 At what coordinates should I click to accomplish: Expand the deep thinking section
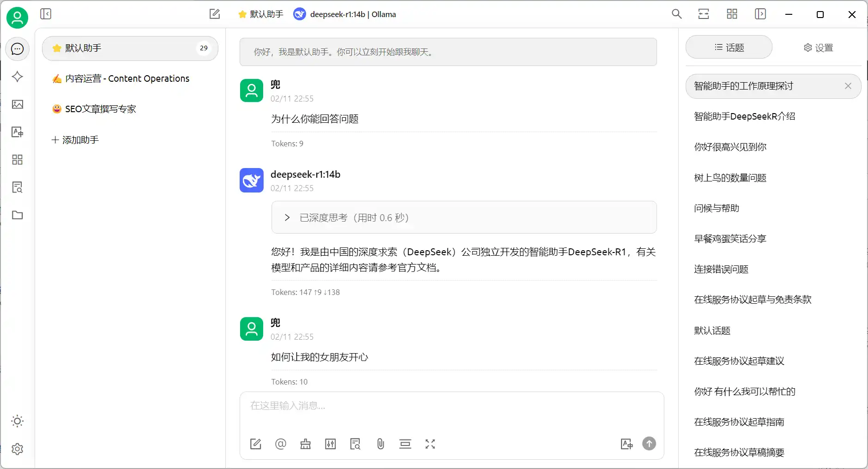[464, 217]
